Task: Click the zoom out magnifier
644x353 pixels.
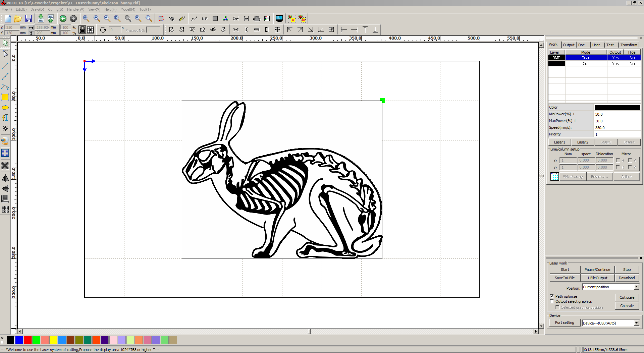Action: tap(107, 18)
